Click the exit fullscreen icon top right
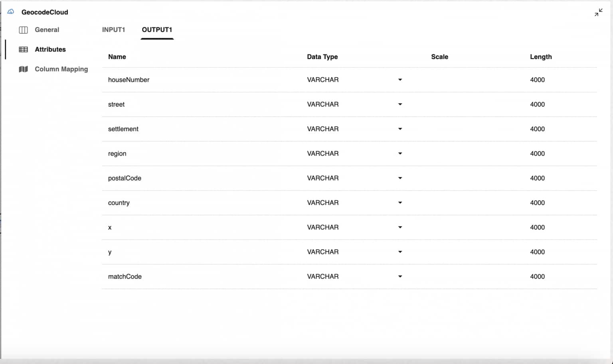This screenshot has width=613, height=364. click(599, 12)
